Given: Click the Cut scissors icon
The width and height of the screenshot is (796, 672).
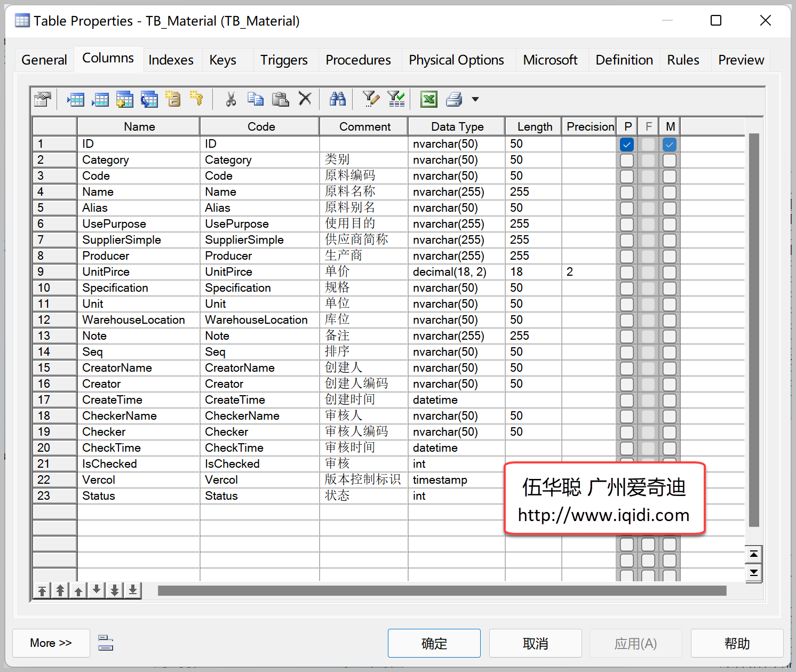Looking at the screenshot, I should tap(230, 99).
